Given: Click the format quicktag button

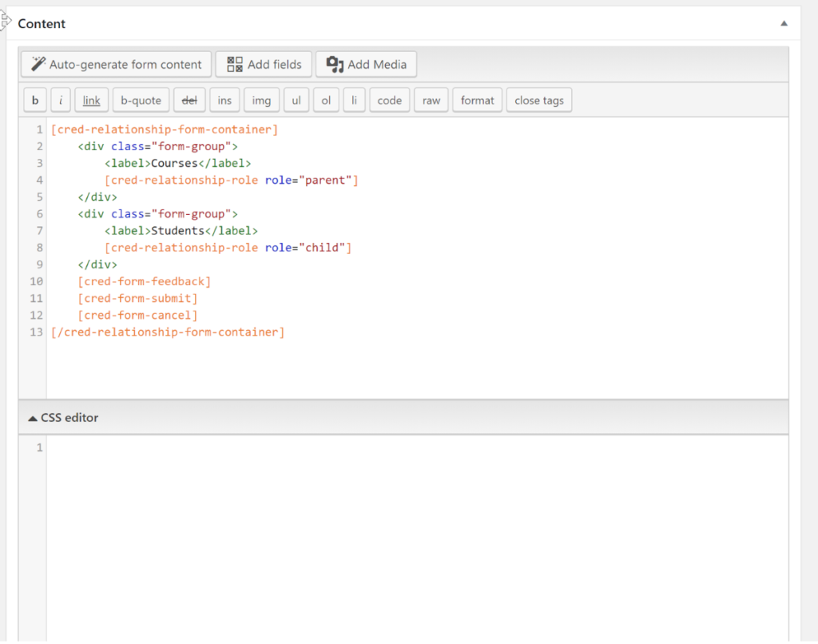Looking at the screenshot, I should click(477, 101).
